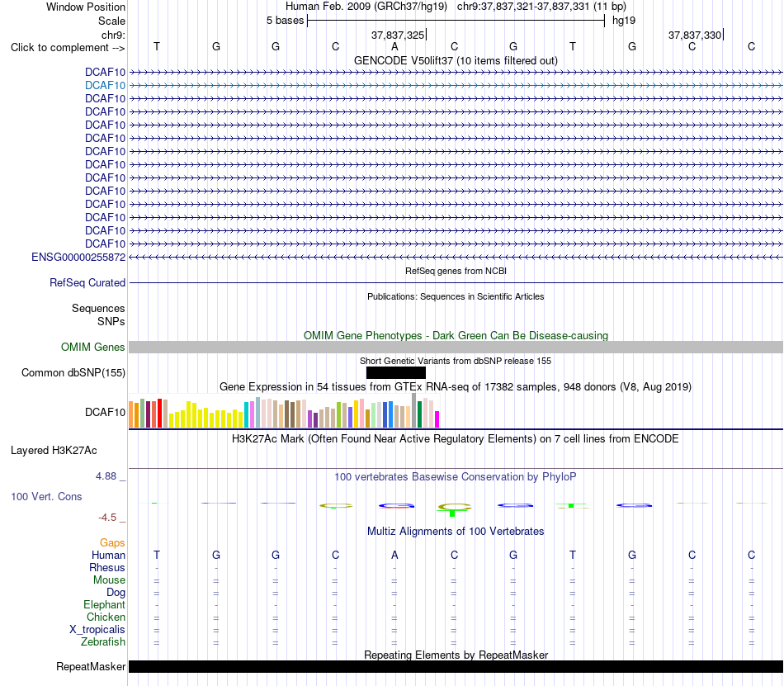The height and width of the screenshot is (686, 784).
Task: Click the -4.5 PhyloP lower scale value
Action: click(x=107, y=518)
